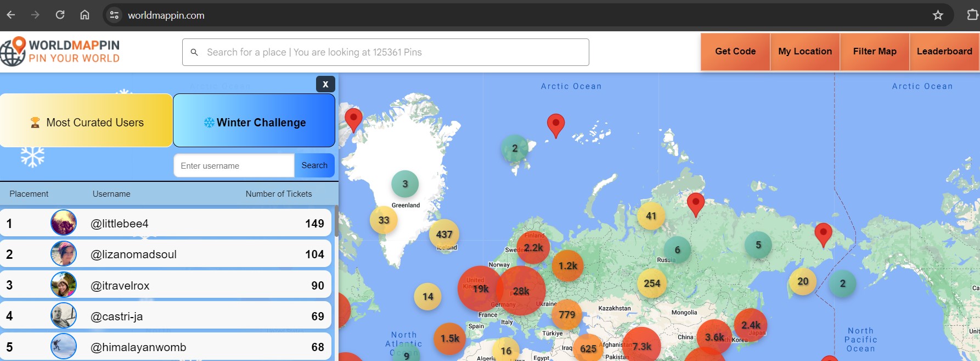Open the 6 pin cluster over Russia
This screenshot has height=361, width=980.
(x=677, y=250)
